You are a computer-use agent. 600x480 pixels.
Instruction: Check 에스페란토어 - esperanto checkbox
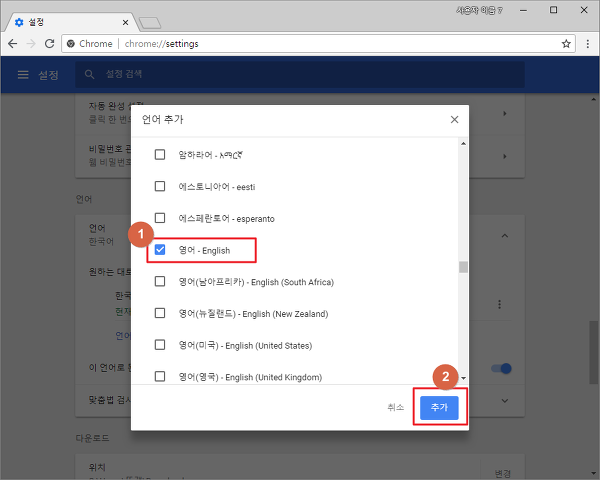tap(160, 218)
